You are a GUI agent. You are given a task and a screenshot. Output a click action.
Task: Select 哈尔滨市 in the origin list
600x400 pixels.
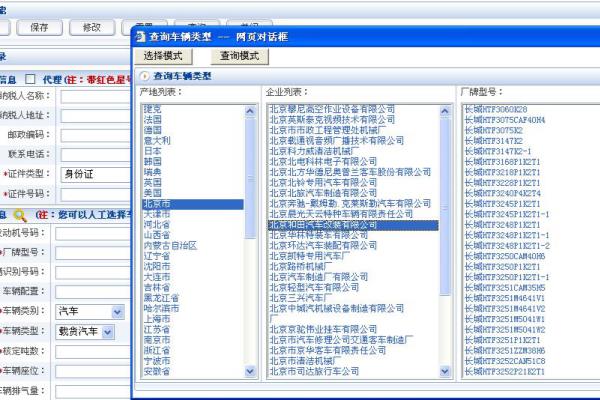tap(161, 309)
